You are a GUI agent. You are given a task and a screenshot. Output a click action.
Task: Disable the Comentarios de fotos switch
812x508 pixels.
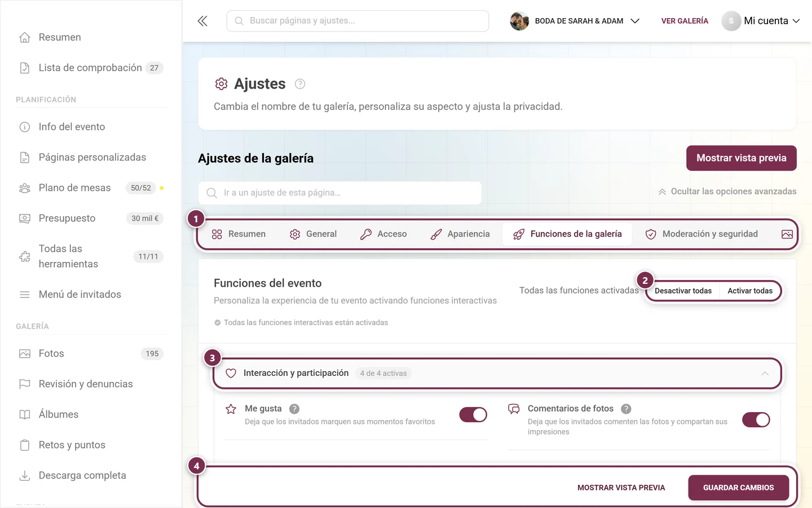pyautogui.click(x=756, y=420)
